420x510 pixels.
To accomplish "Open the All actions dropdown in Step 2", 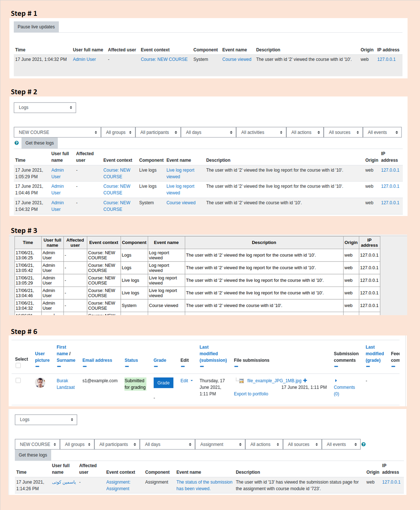I will [305, 132].
